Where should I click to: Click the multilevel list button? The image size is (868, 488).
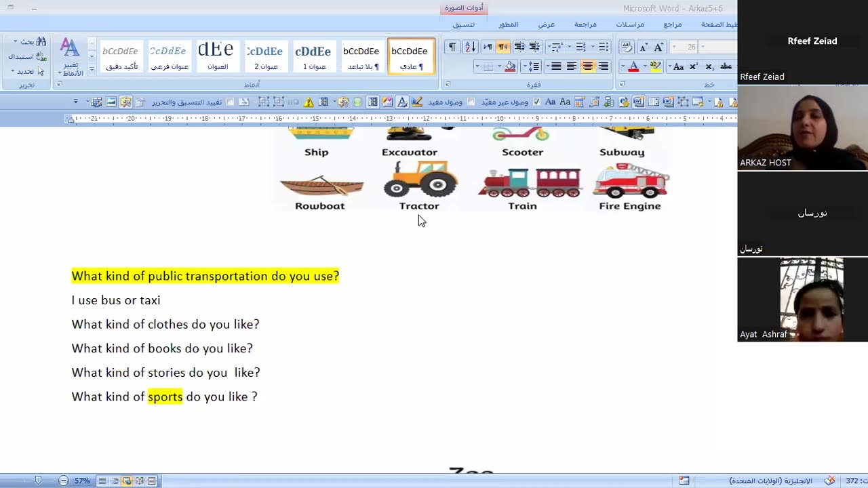point(555,47)
